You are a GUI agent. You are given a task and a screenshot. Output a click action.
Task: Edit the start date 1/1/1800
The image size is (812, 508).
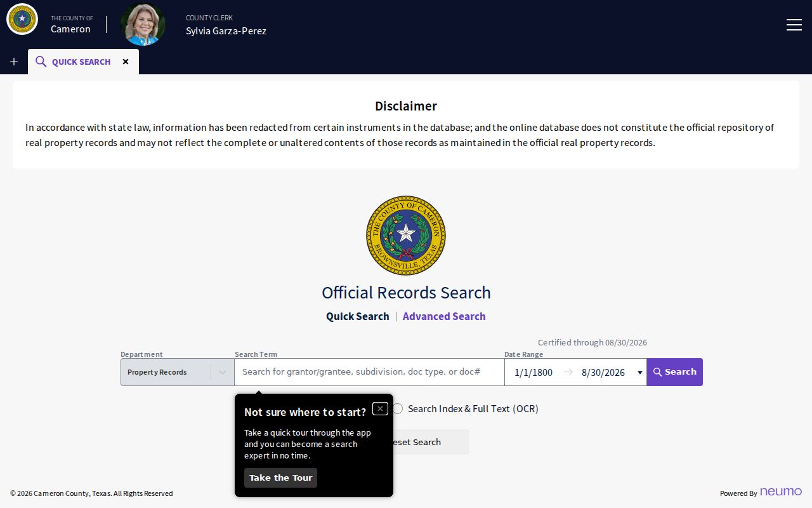click(x=534, y=373)
